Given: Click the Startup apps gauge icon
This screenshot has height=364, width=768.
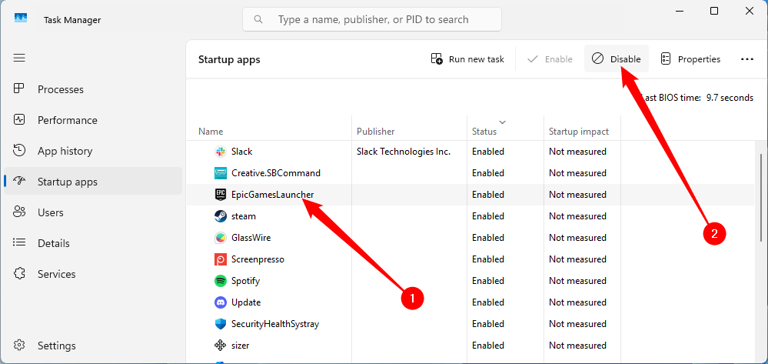Looking at the screenshot, I should pos(19,181).
